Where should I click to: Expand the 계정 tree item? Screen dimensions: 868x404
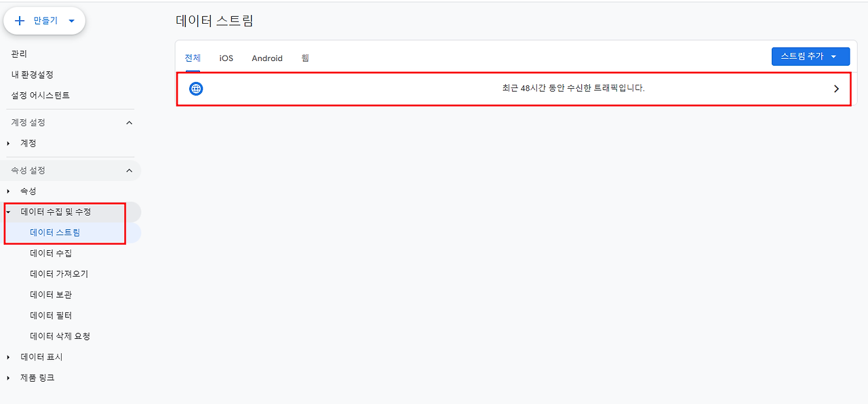7,143
